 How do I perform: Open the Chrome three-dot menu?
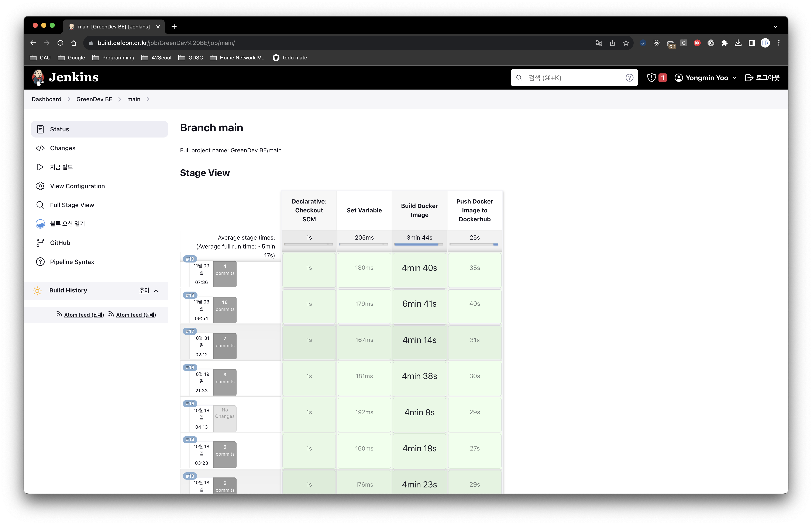[x=779, y=43]
